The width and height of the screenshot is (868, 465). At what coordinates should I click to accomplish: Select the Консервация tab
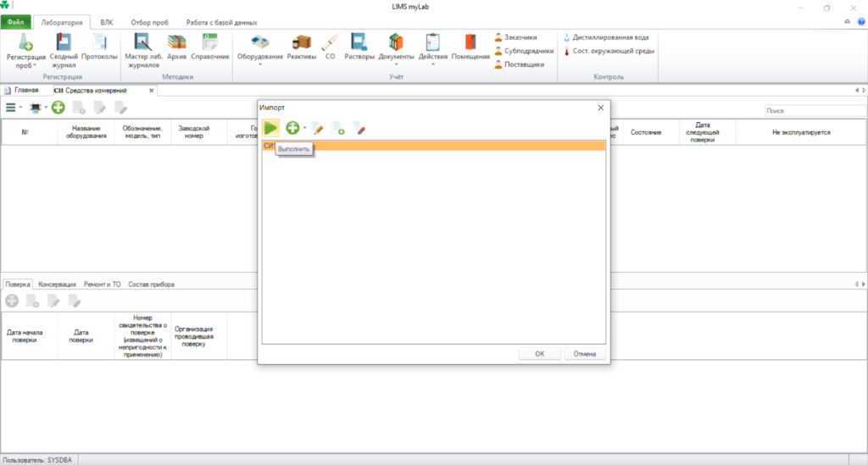[x=57, y=285]
